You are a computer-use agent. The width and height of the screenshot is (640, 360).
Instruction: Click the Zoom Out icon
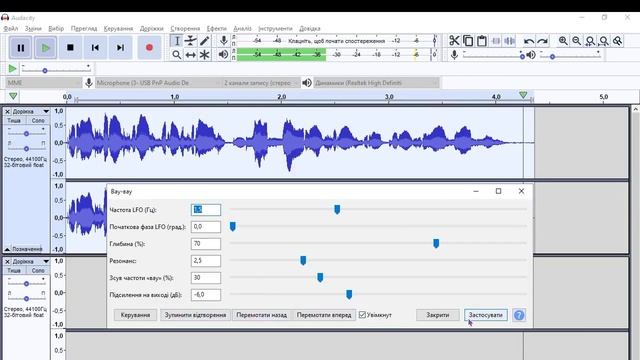pos(577,41)
